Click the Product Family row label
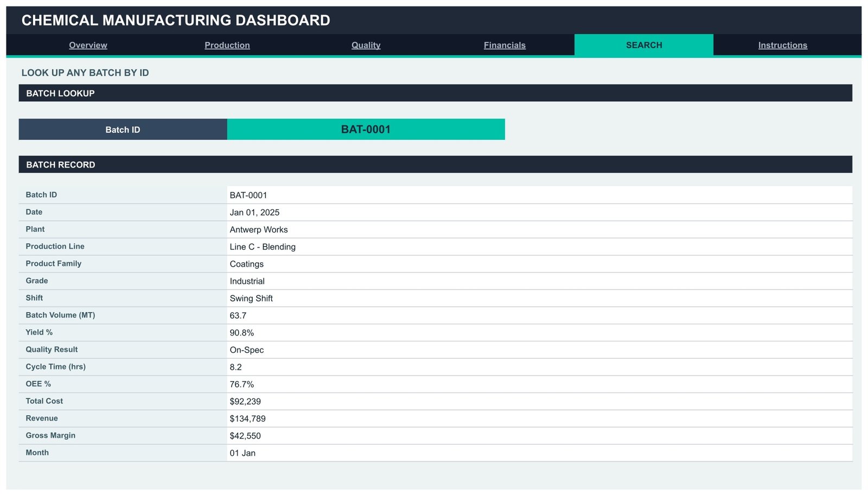 [123, 264]
